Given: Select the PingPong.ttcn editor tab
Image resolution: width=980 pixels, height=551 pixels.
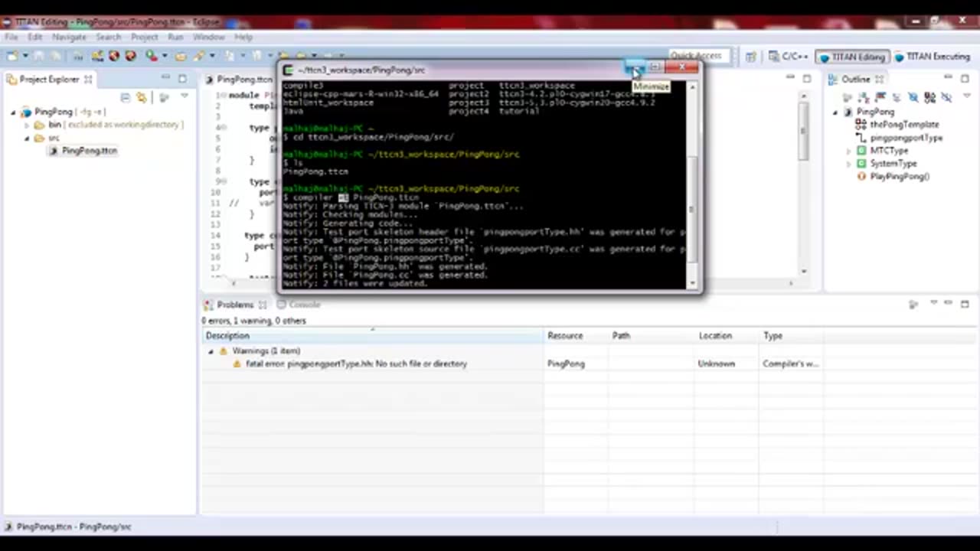Looking at the screenshot, I should point(239,79).
